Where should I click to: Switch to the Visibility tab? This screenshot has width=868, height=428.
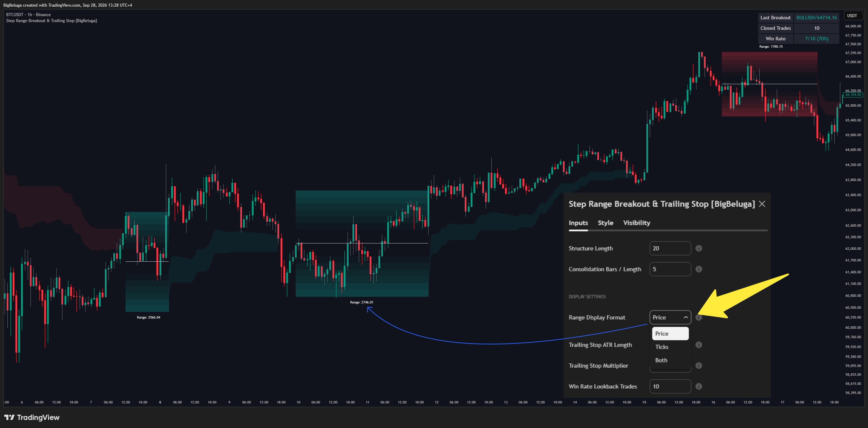click(637, 223)
